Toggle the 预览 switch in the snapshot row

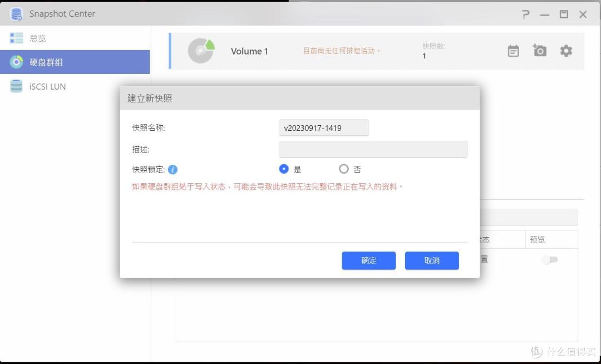550,260
